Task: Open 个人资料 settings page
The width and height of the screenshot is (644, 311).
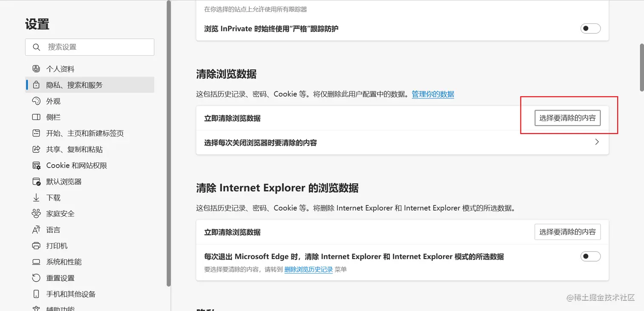Action: [90, 69]
